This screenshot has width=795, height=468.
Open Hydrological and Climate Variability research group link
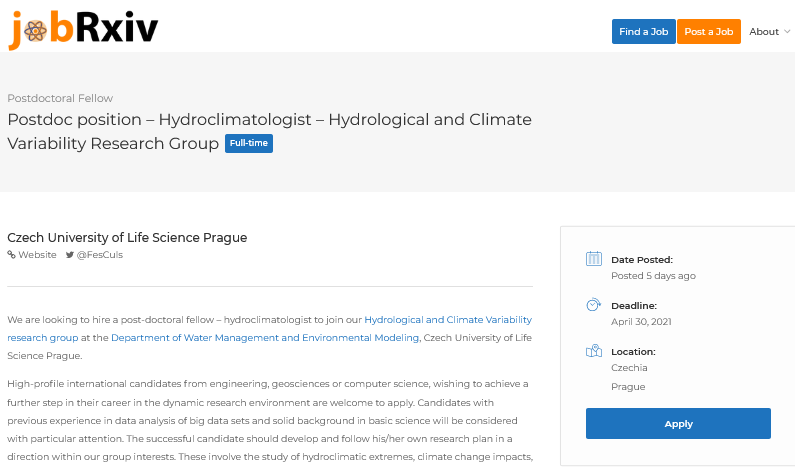pos(448,320)
